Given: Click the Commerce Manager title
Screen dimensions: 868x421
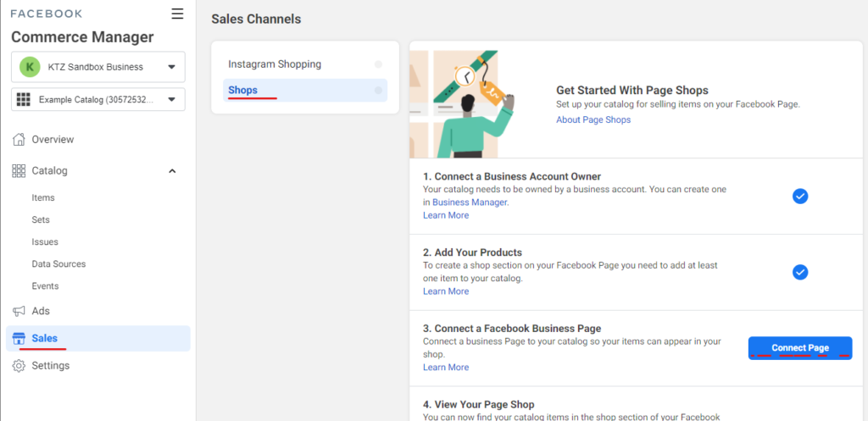Looking at the screenshot, I should tap(82, 37).
